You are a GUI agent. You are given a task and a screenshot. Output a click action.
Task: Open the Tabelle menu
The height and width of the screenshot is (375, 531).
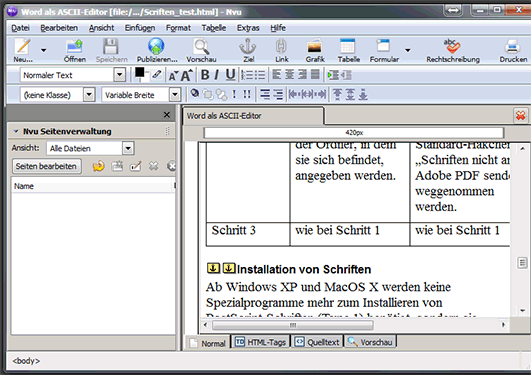click(x=214, y=28)
